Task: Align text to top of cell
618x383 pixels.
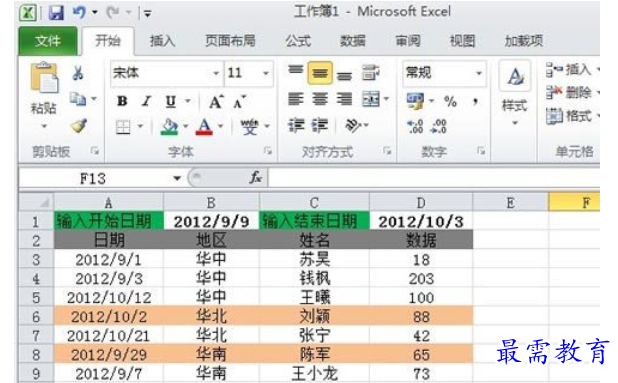Action: tap(296, 71)
